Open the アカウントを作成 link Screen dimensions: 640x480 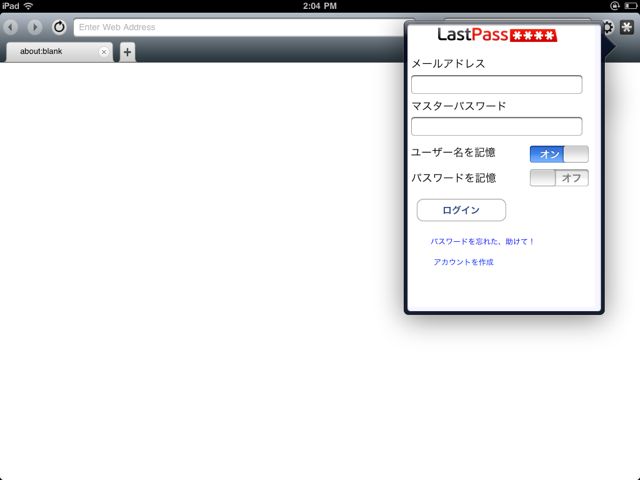[463, 262]
